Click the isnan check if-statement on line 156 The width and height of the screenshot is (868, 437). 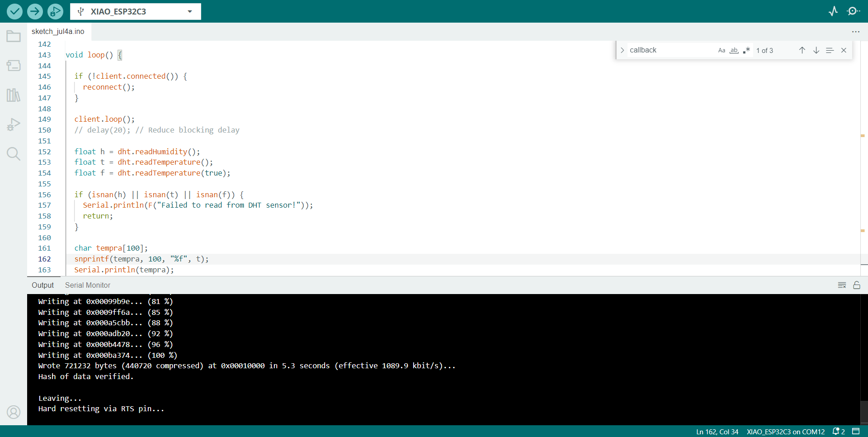159,195
